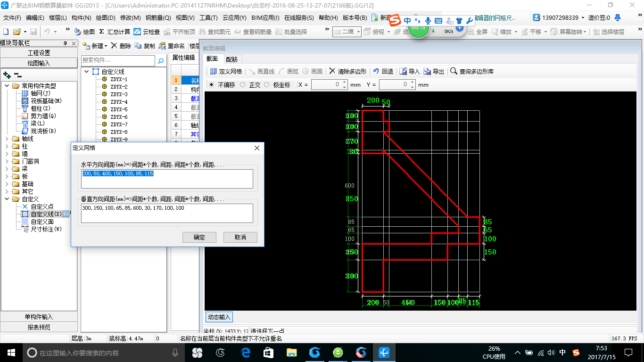Viewport: 644px width, 362px height.
Task: Click 定义网格 define grid tool
Action: point(226,71)
